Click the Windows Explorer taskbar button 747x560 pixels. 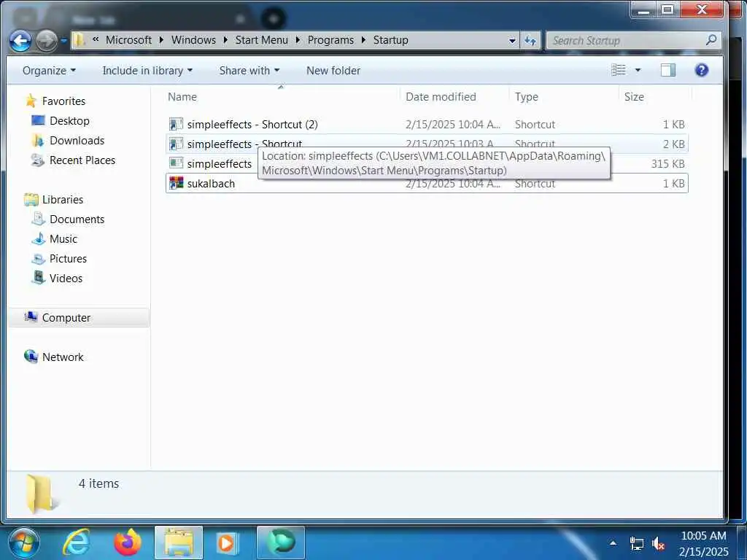pyautogui.click(x=179, y=542)
